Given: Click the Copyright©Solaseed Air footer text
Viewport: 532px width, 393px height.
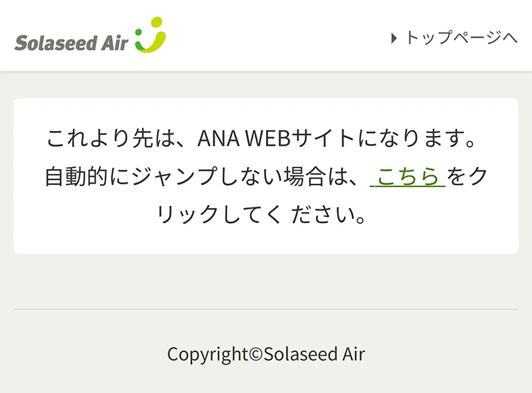Looking at the screenshot, I should point(266,354).
